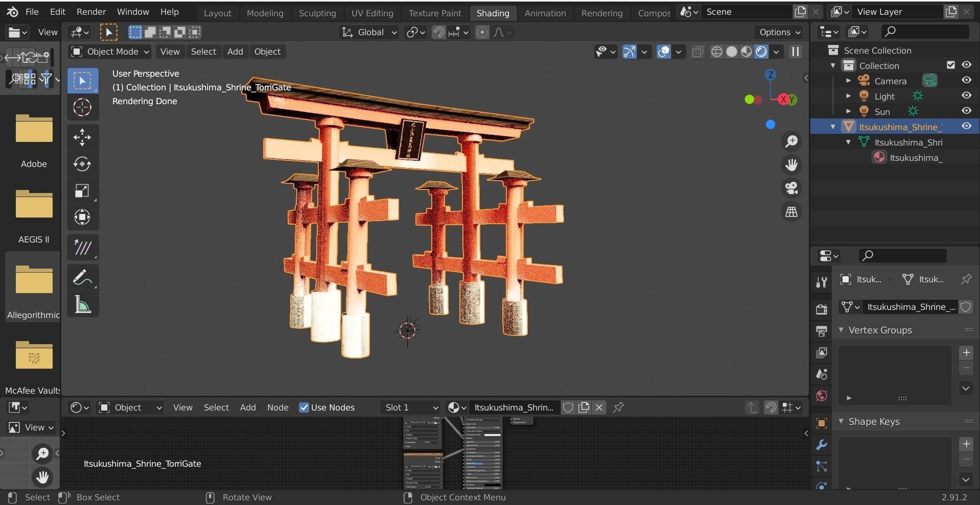Select the Measure tool

[x=82, y=305]
